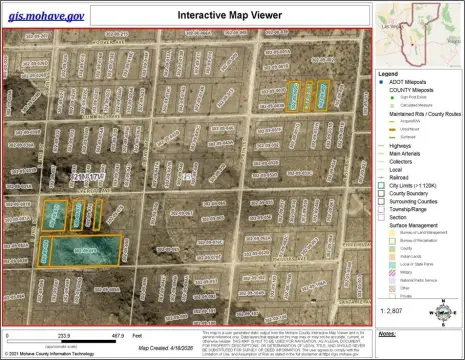
Task: Select the largest highlighted teal parcel
Action: pos(85,251)
